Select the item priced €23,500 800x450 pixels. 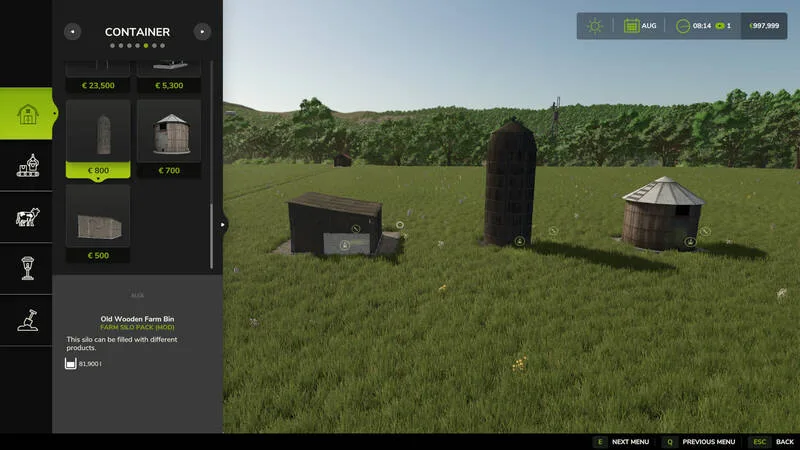click(x=98, y=77)
